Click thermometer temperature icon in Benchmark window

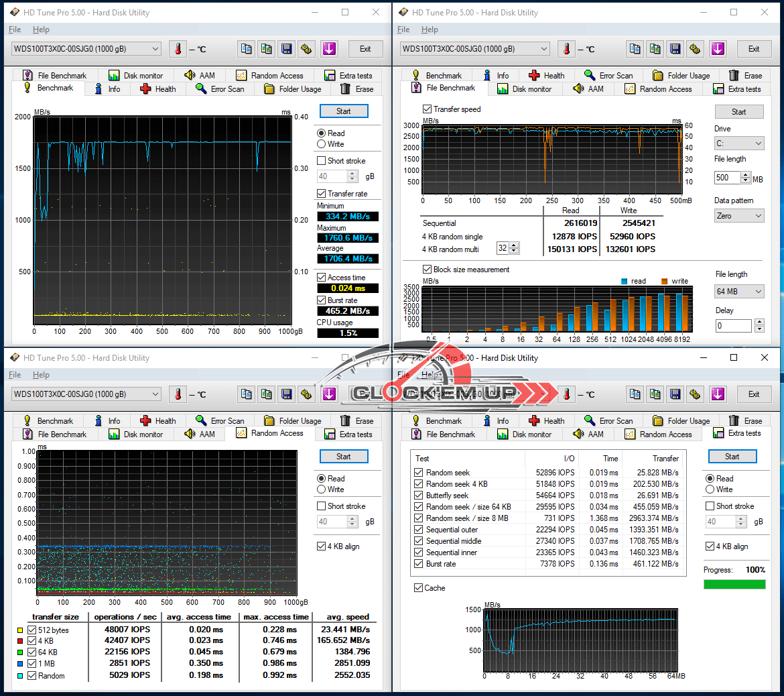point(178,49)
